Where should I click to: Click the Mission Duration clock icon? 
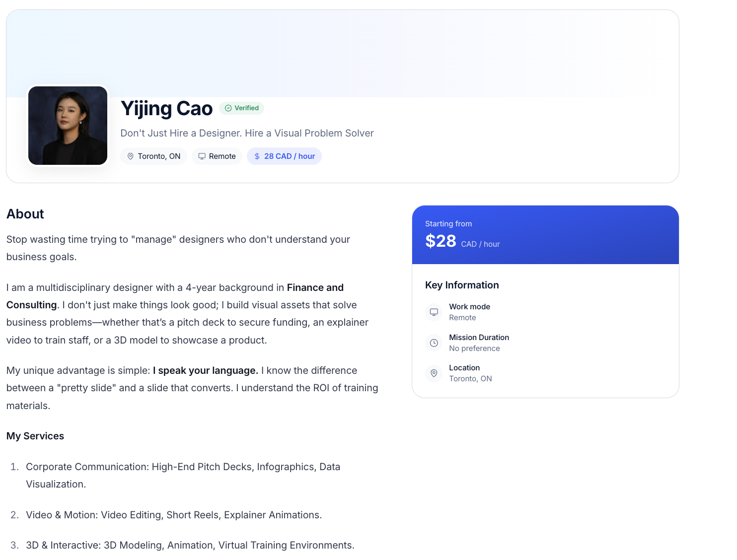(x=434, y=343)
